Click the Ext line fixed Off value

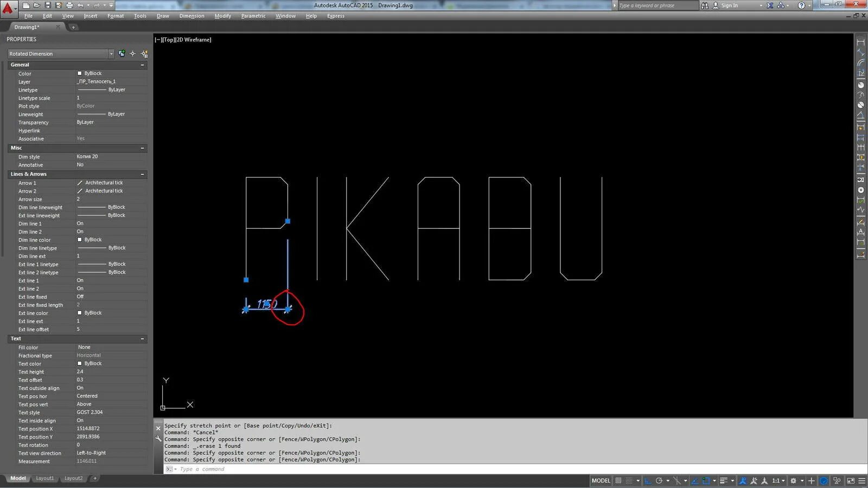(80, 297)
